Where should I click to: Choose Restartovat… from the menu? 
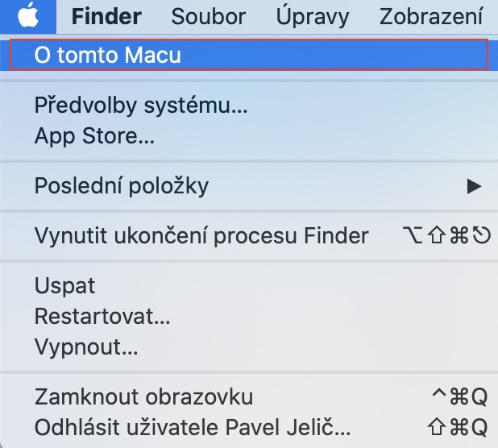pos(102,316)
